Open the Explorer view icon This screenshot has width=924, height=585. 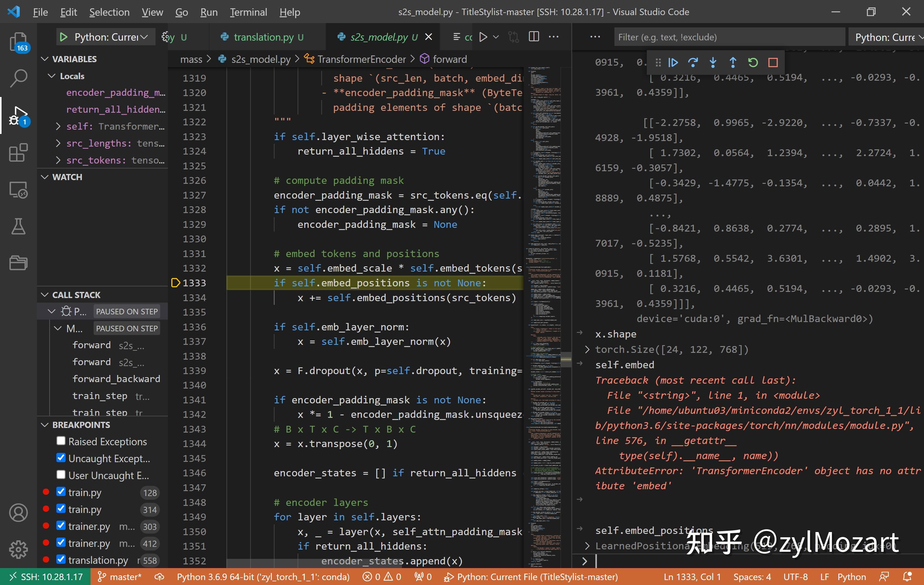[18, 42]
